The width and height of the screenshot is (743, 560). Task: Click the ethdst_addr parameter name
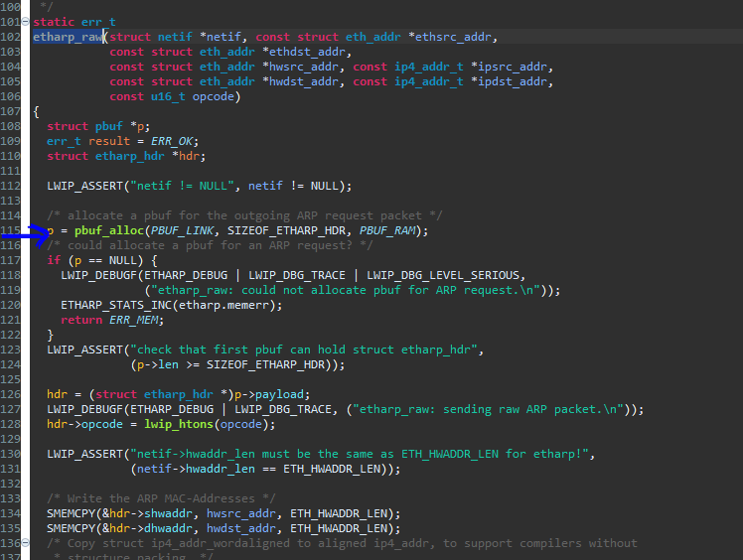click(307, 52)
